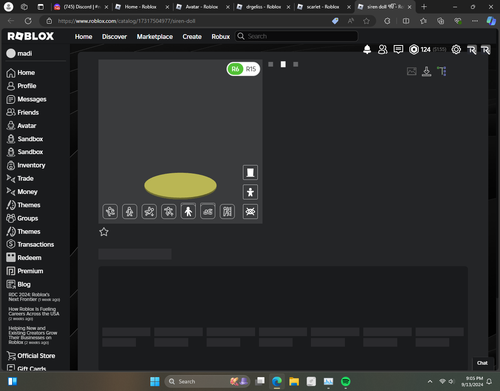Viewport: 500px width, 391px height.
Task: Click the download asset icon
Action: click(x=426, y=71)
